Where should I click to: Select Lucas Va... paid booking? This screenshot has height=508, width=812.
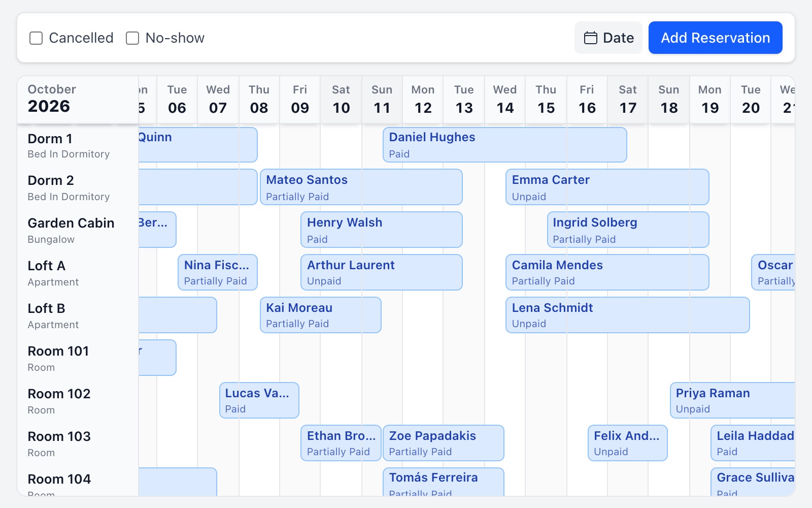click(259, 401)
